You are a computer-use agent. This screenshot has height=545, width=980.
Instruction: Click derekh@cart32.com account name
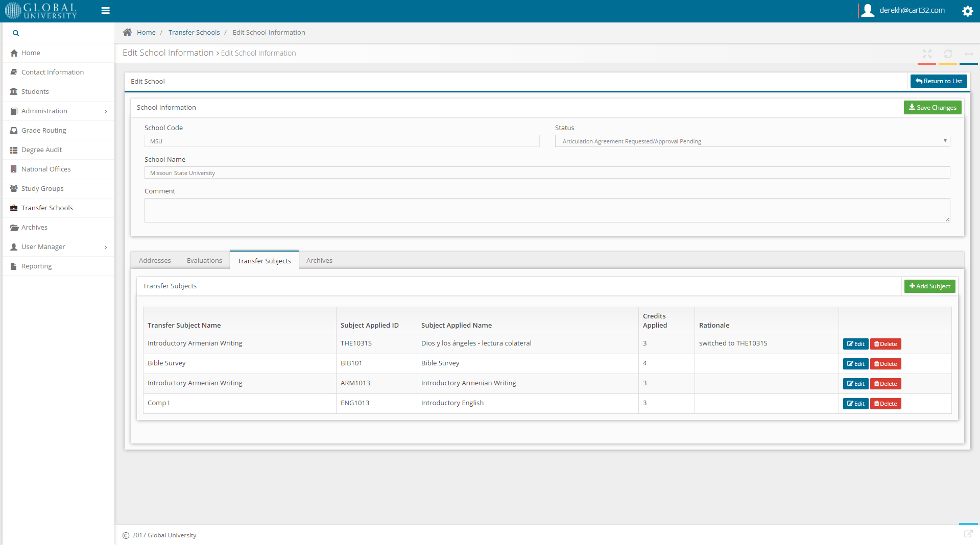coord(912,10)
